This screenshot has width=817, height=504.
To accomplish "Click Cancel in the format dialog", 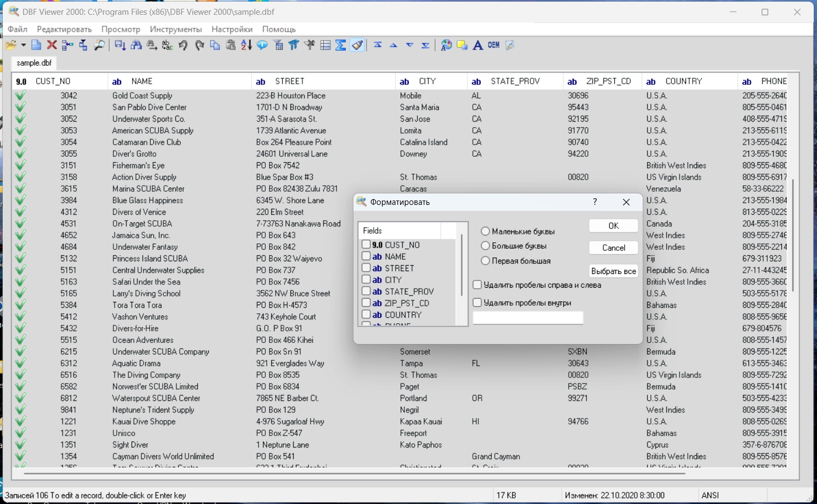I will 613,248.
